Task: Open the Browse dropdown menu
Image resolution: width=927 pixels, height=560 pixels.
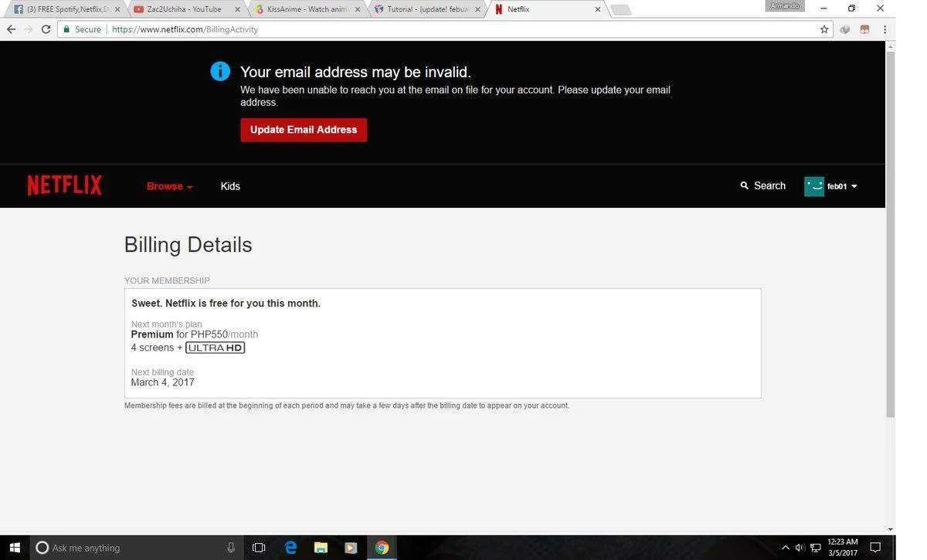Action: point(169,186)
